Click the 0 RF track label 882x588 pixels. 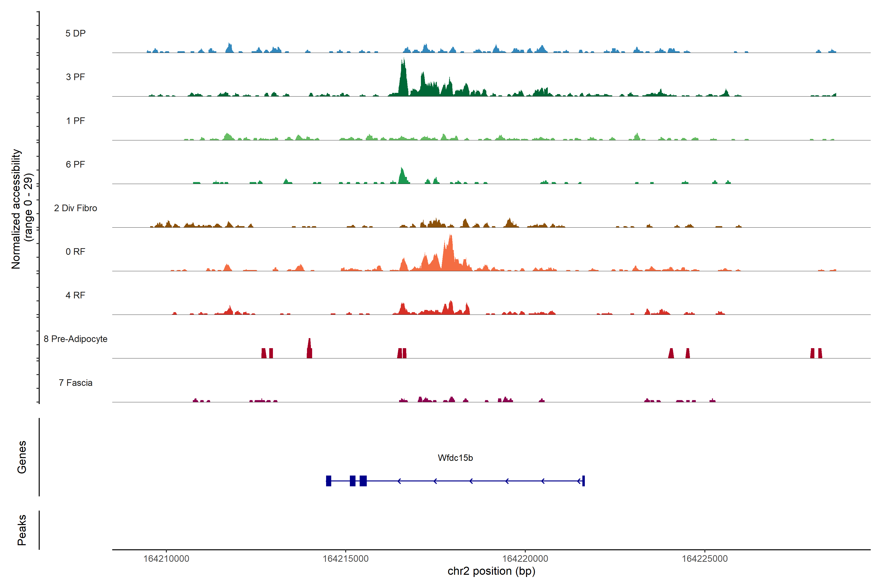tap(75, 252)
